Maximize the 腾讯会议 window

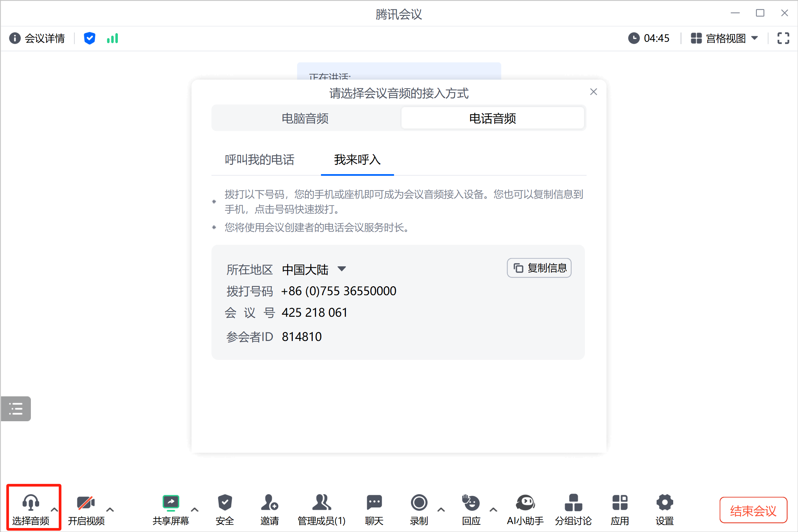(760, 13)
